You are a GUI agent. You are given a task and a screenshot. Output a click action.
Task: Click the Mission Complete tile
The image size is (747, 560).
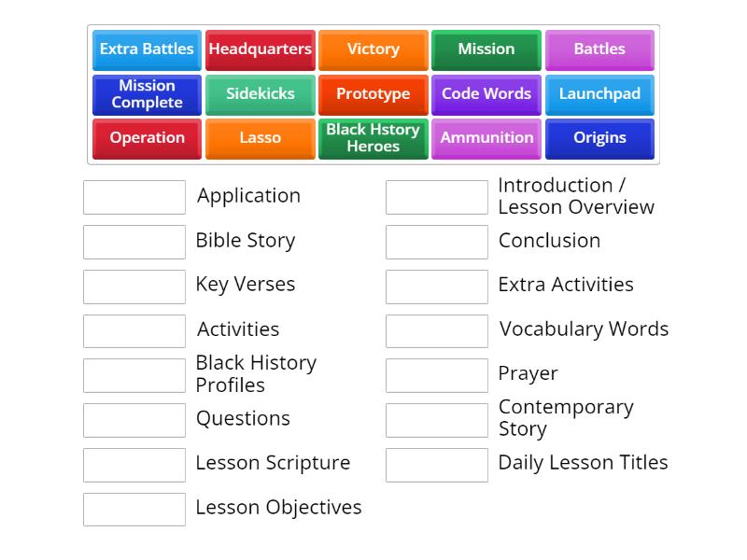pyautogui.click(x=147, y=94)
